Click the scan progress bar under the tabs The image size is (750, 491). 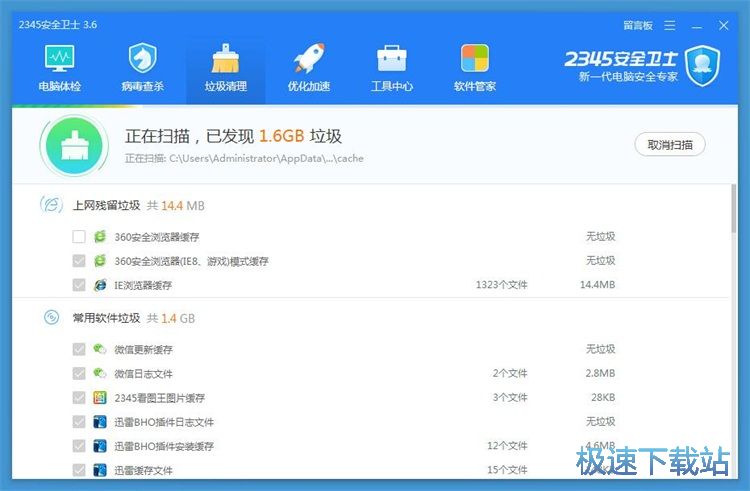[x=375, y=106]
